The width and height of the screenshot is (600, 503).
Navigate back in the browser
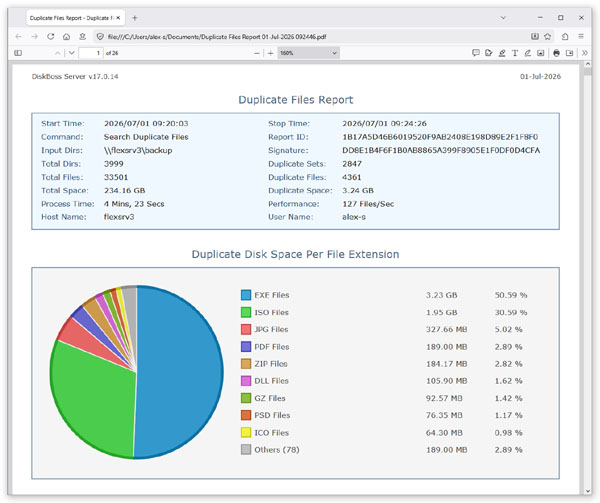click(18, 37)
